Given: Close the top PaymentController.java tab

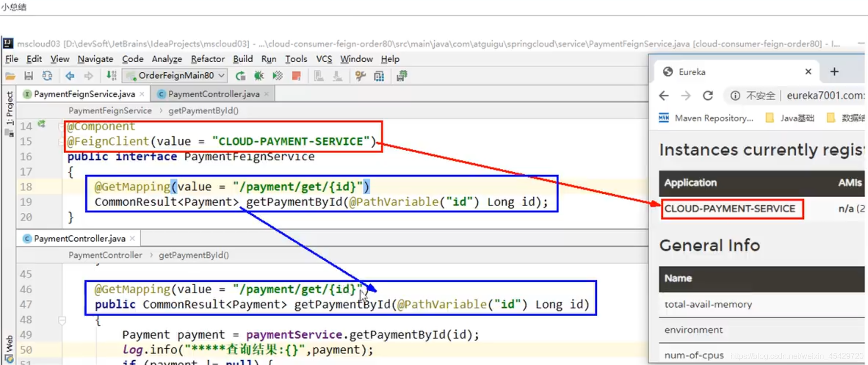Looking at the screenshot, I should pos(266,94).
